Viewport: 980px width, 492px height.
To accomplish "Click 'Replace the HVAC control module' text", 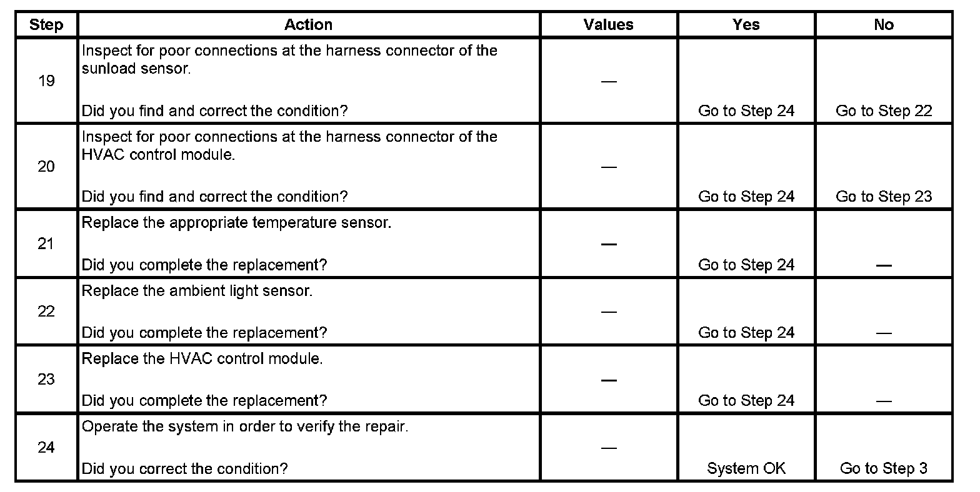I will (202, 360).
